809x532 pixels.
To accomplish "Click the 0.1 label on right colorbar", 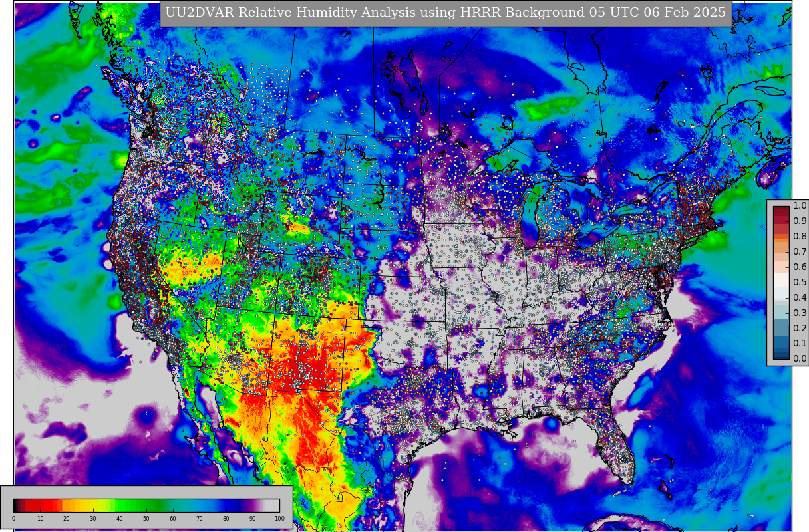I will pyautogui.click(x=800, y=343).
